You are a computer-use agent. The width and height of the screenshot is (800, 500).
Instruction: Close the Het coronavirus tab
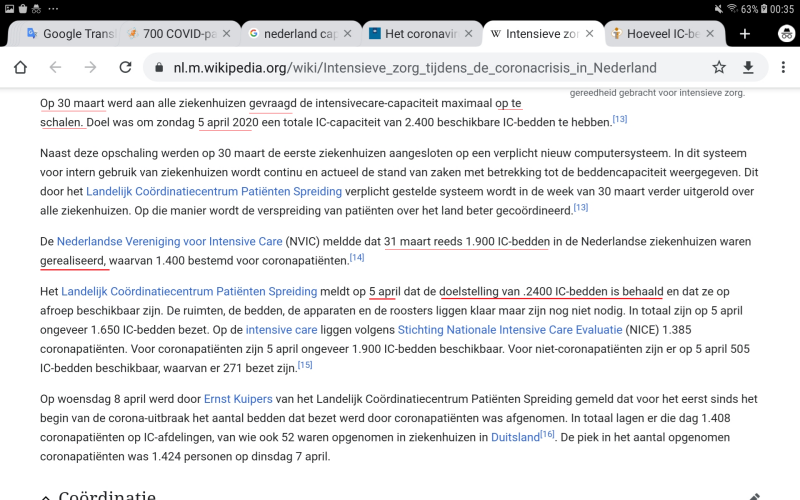468,34
